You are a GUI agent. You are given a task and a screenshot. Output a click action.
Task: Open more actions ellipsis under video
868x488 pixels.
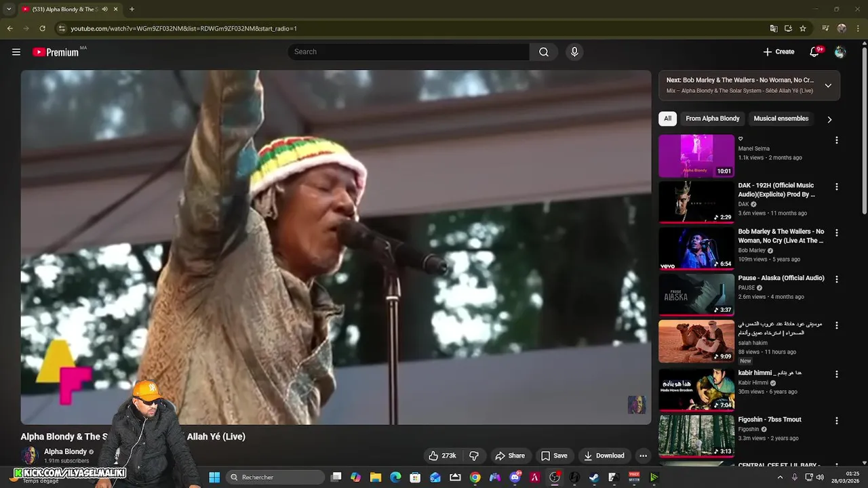(x=643, y=455)
